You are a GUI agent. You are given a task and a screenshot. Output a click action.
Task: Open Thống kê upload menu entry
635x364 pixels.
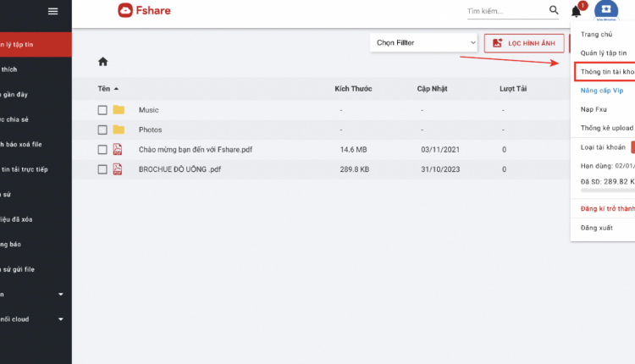(607, 128)
